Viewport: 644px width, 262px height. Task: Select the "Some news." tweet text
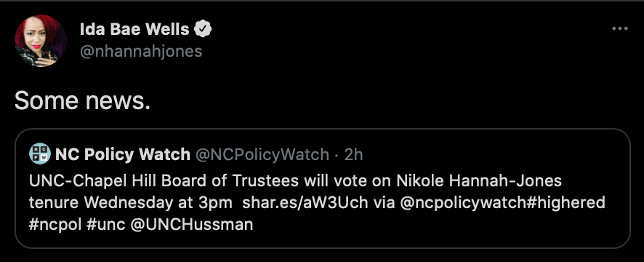[83, 100]
